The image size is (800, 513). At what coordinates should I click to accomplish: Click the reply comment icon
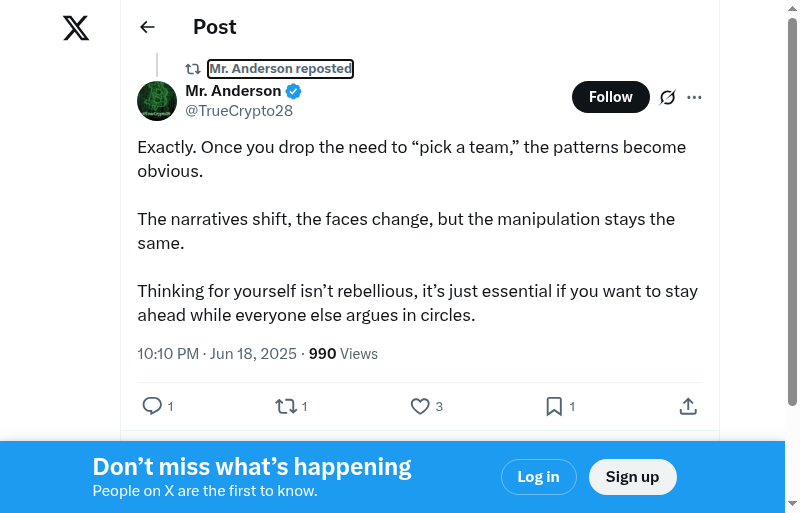tap(152, 406)
